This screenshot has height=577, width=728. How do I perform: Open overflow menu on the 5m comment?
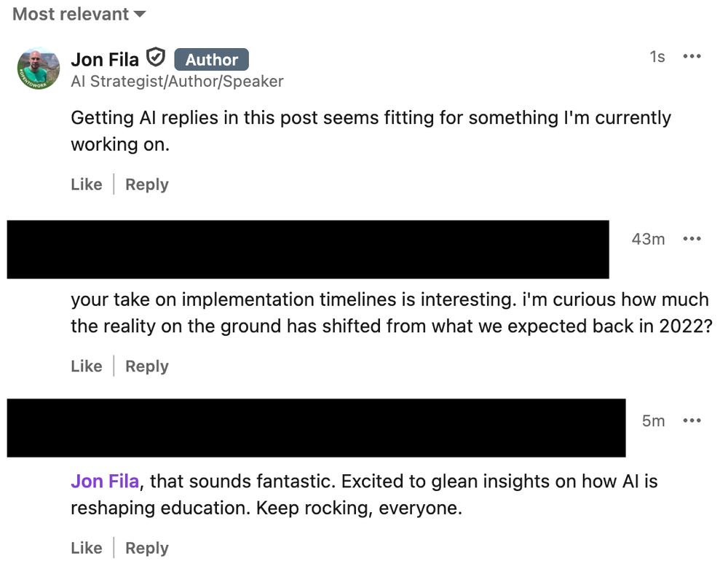[x=692, y=420]
